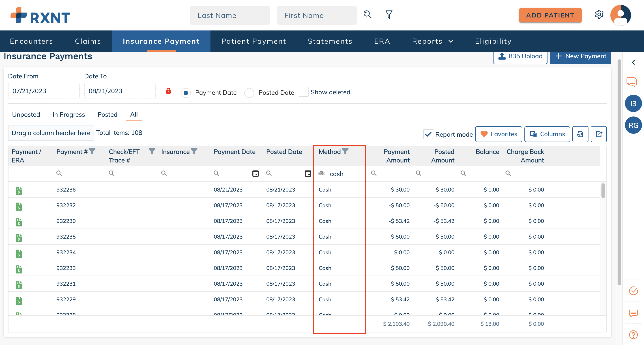Open the patient filter funnel icon

click(389, 15)
